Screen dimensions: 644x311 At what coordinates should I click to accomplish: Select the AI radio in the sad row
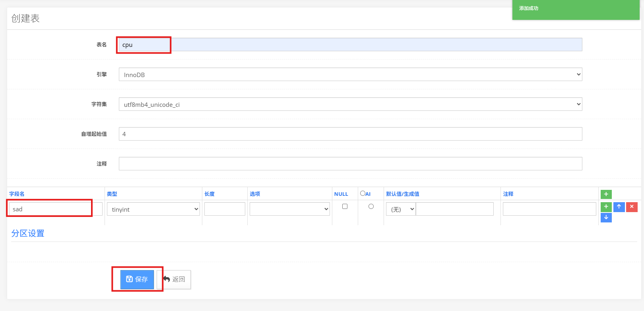click(371, 207)
